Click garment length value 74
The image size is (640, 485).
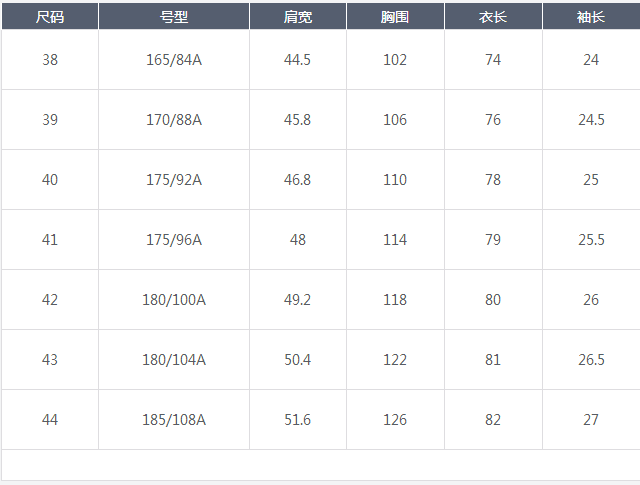pyautogui.click(x=493, y=60)
